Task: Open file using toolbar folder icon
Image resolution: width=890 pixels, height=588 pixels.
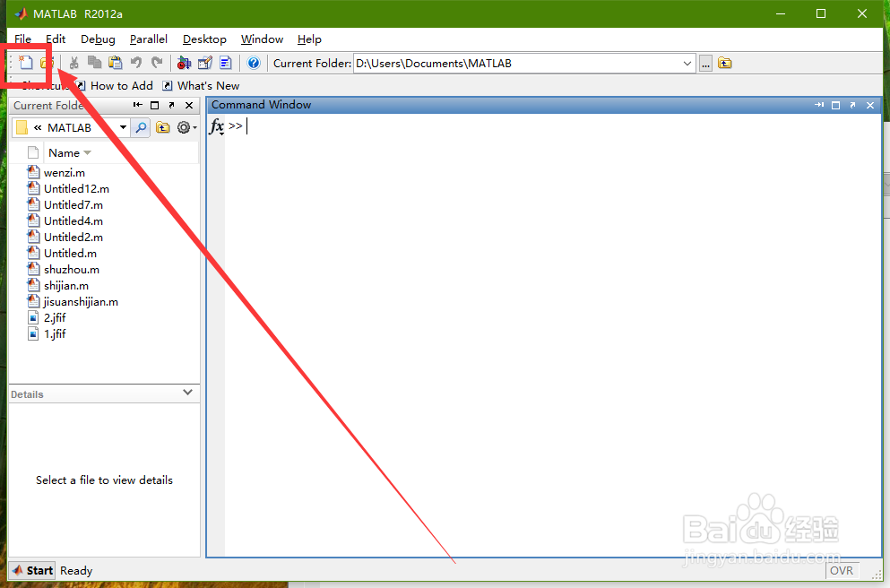Action: pos(48,63)
